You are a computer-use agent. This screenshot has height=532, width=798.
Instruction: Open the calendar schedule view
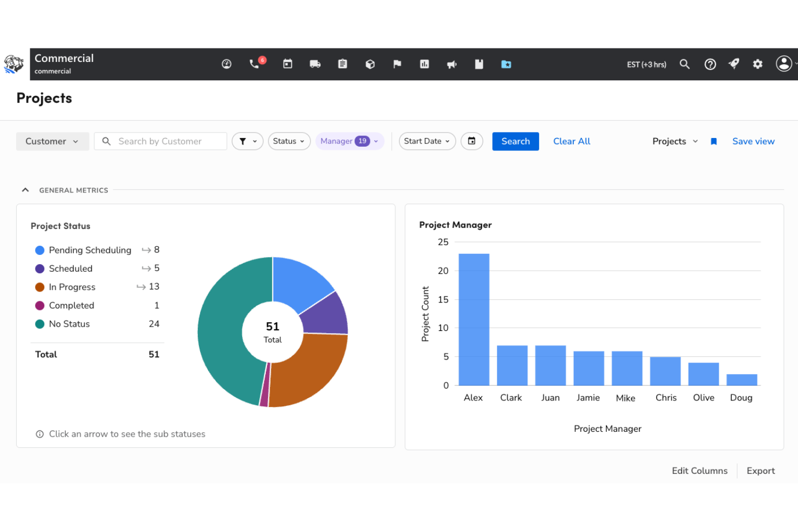coord(287,64)
